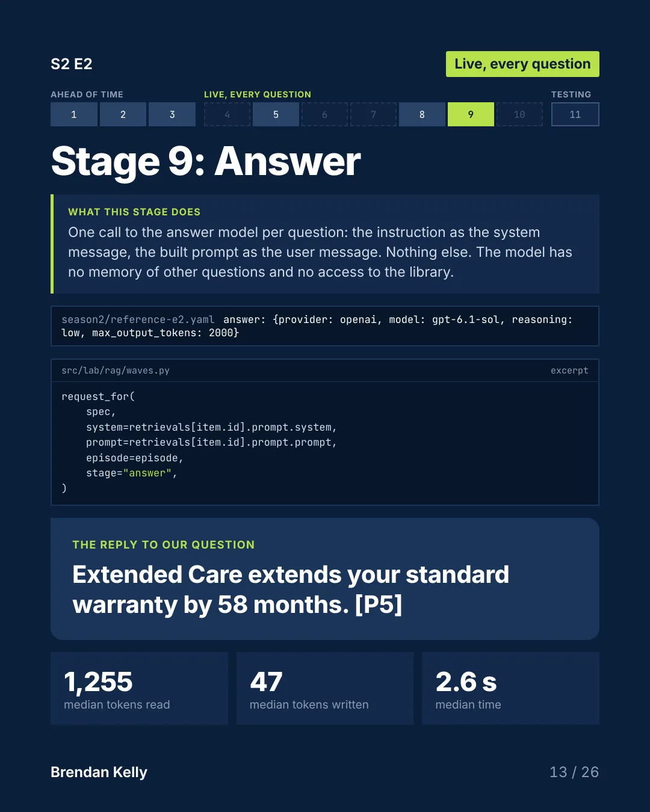The height and width of the screenshot is (812, 650).
Task: Click the "system=retrievals[item.id].prompt.system," code line
Action: (x=211, y=427)
